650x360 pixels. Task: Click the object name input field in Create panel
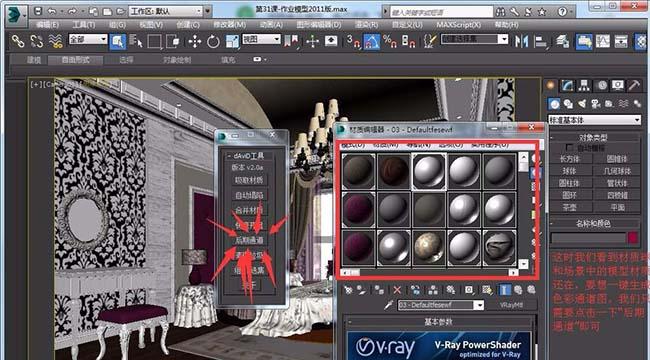click(588, 238)
